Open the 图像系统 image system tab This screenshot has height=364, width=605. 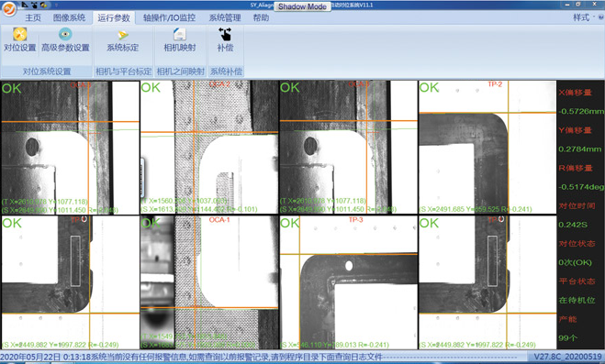[x=69, y=17]
